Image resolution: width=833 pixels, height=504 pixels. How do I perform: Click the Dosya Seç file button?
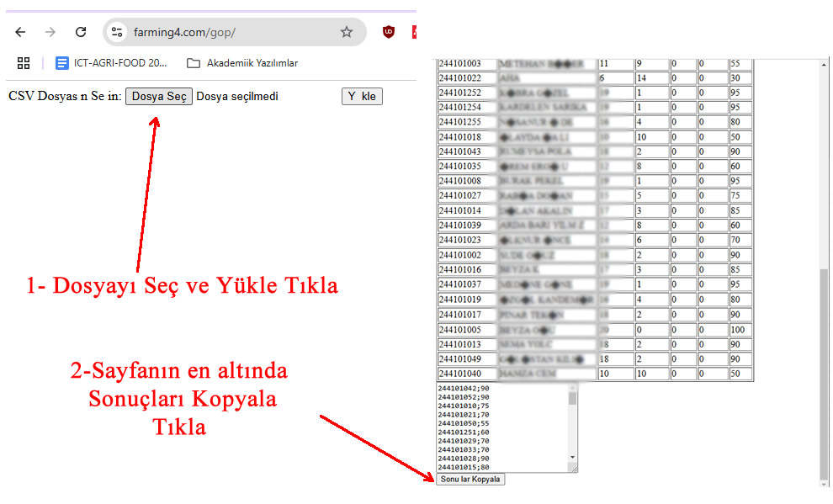click(159, 97)
